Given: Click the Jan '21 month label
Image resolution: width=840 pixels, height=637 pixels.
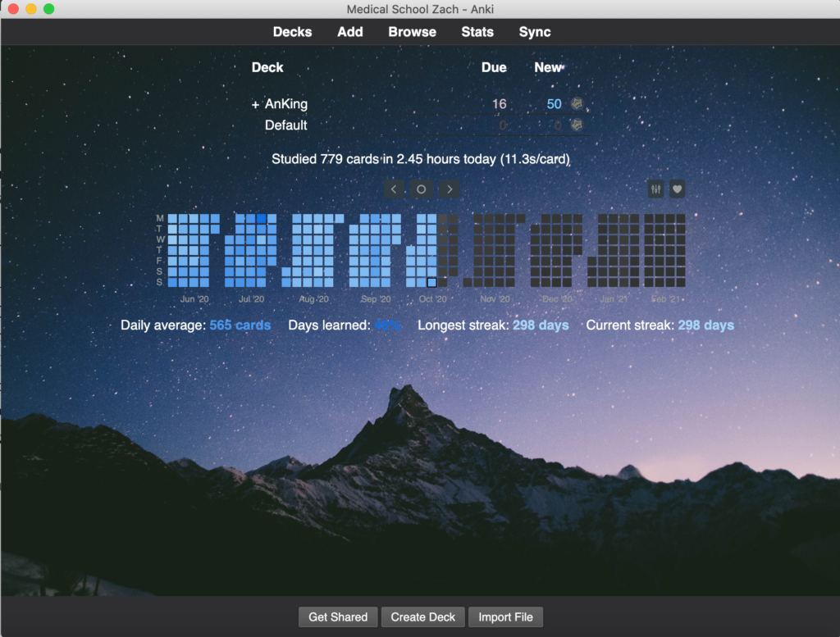Looking at the screenshot, I should [614, 298].
